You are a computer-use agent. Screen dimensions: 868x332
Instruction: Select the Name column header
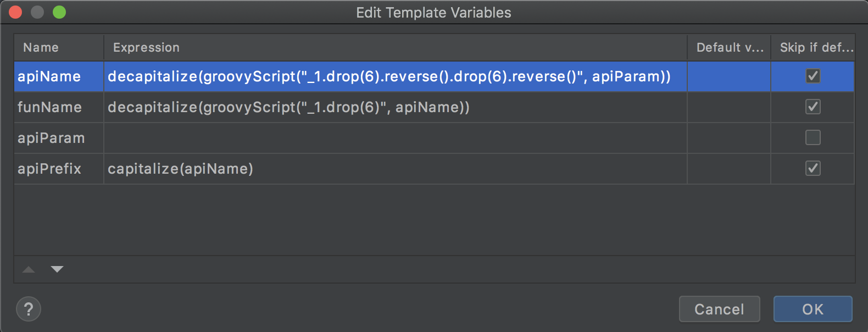59,47
